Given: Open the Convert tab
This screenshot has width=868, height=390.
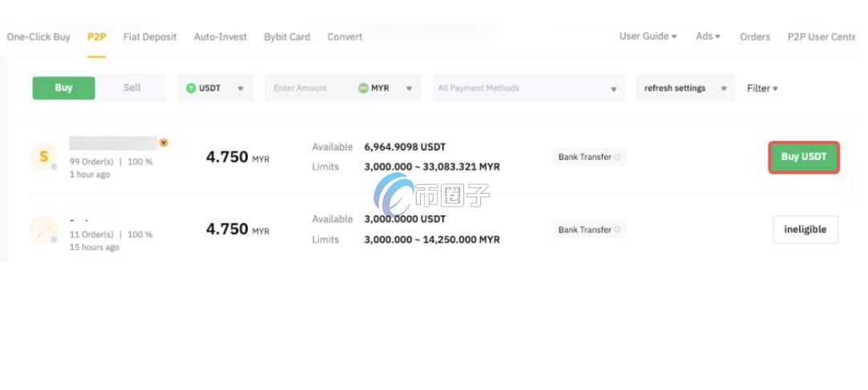Looking at the screenshot, I should point(345,37).
